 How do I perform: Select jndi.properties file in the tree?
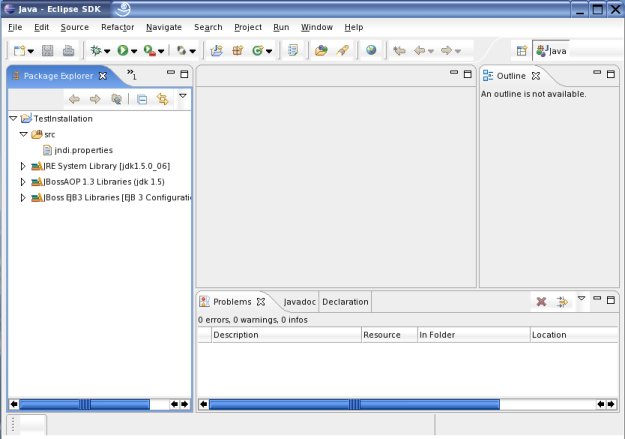coord(84,150)
